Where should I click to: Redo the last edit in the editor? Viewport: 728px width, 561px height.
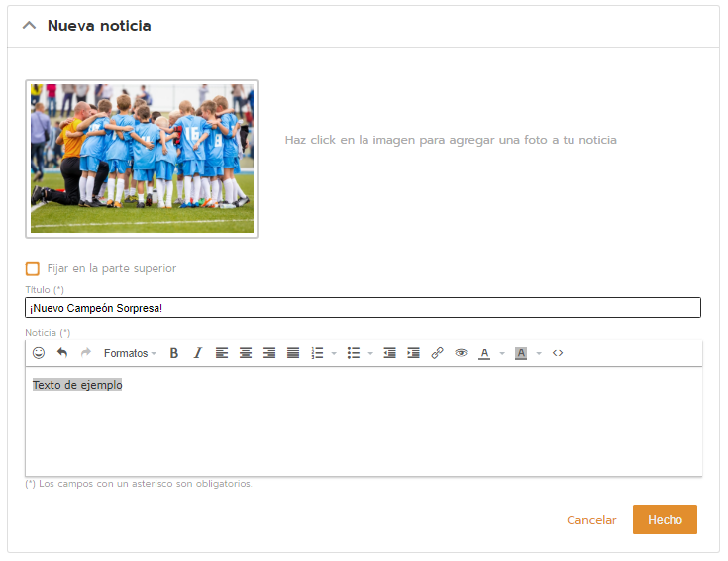tap(86, 353)
